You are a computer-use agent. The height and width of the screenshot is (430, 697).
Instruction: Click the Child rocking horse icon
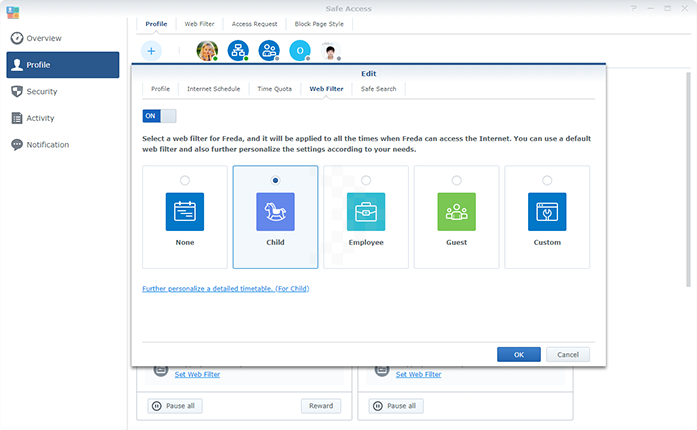(275, 212)
